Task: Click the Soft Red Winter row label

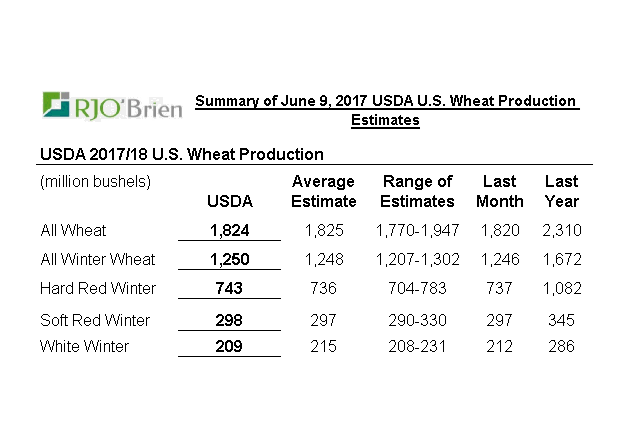Action: coord(95,320)
